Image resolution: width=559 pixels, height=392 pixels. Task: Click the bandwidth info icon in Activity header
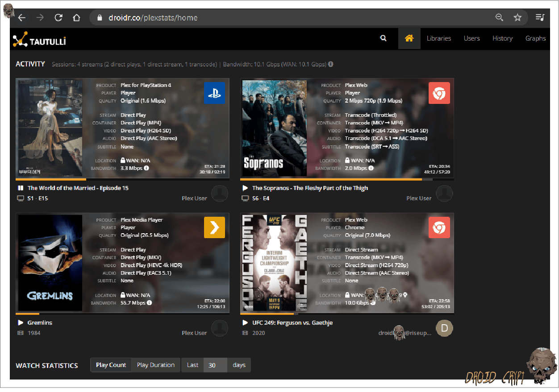(331, 64)
